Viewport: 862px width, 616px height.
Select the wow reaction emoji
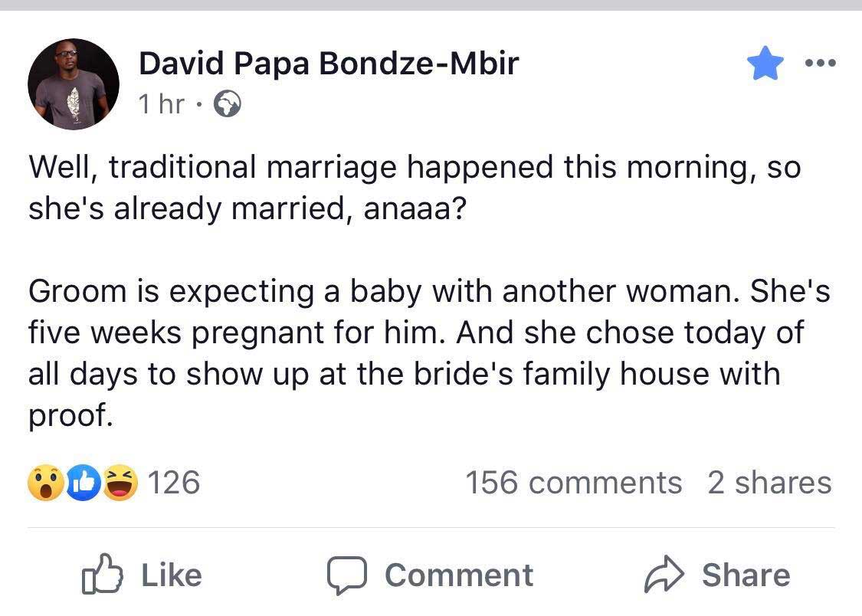pyautogui.click(x=46, y=483)
